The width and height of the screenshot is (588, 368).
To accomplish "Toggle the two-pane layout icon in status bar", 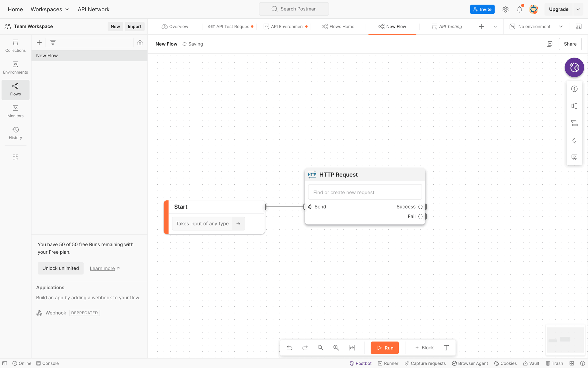I will click(x=571, y=363).
